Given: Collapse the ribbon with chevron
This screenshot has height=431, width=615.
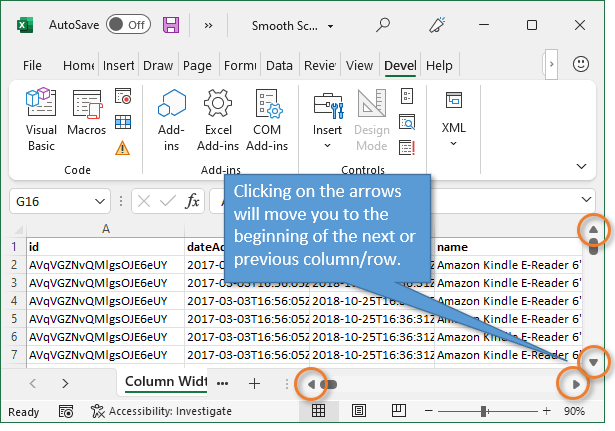Looking at the screenshot, I should click(x=581, y=166).
